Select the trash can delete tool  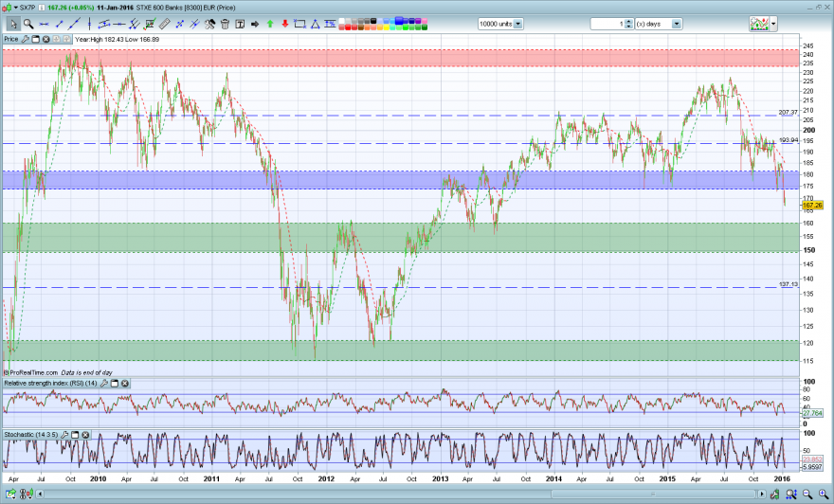[x=225, y=24]
